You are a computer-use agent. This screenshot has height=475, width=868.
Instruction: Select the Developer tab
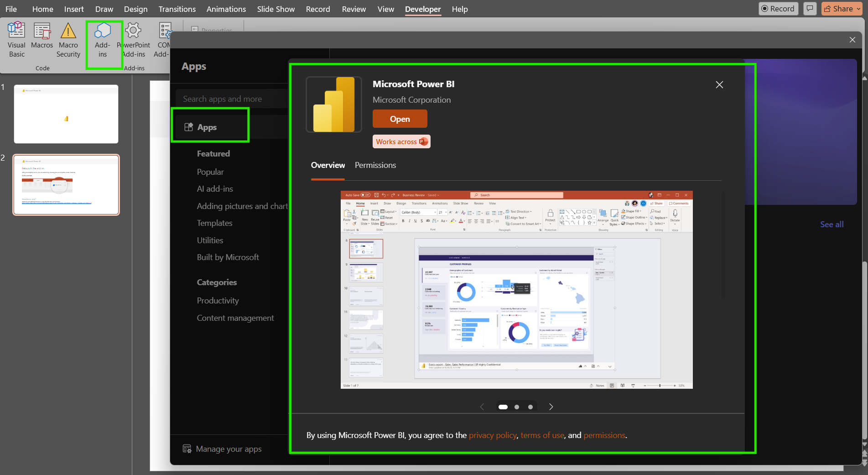pos(423,9)
